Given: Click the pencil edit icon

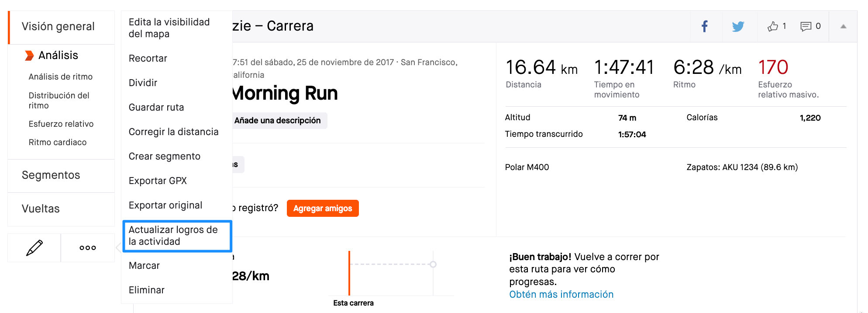Looking at the screenshot, I should 34,248.
